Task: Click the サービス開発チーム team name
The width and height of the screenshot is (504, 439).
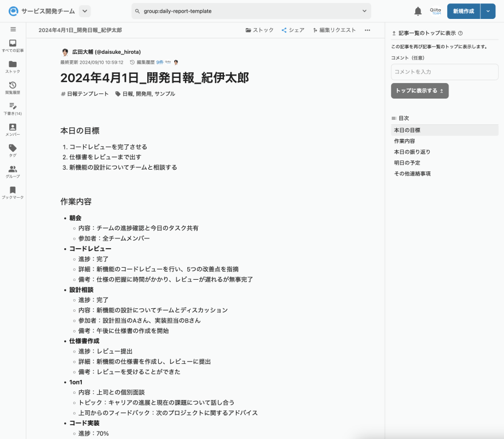Action: [48, 11]
